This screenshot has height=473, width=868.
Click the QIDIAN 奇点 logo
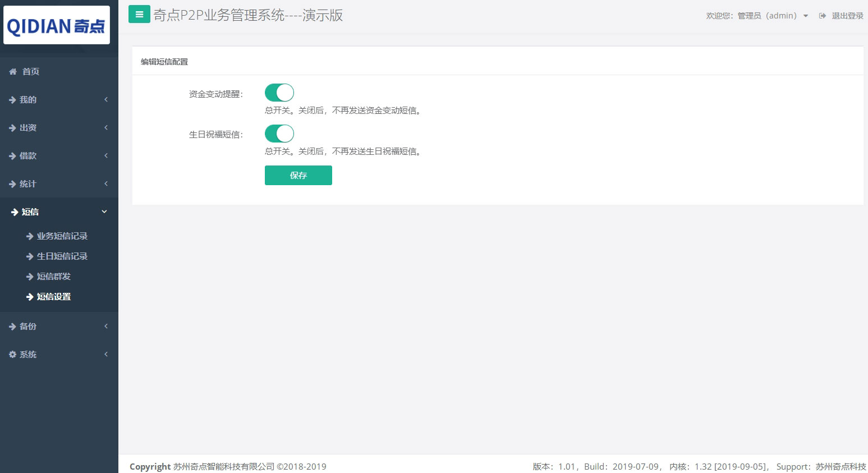click(x=56, y=25)
